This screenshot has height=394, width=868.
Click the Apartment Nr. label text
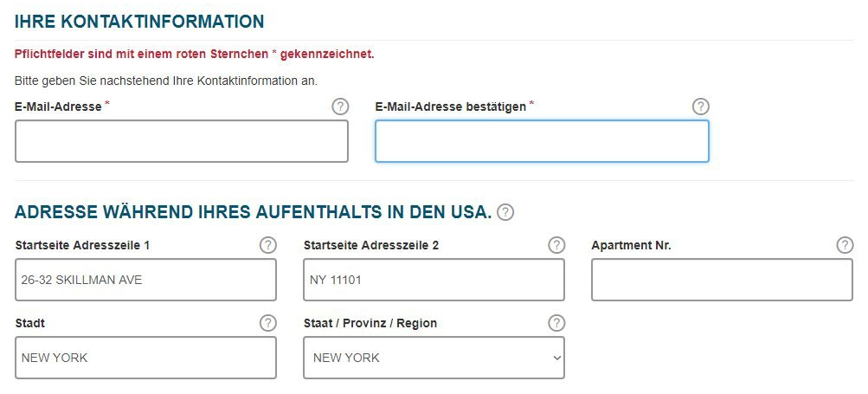631,245
